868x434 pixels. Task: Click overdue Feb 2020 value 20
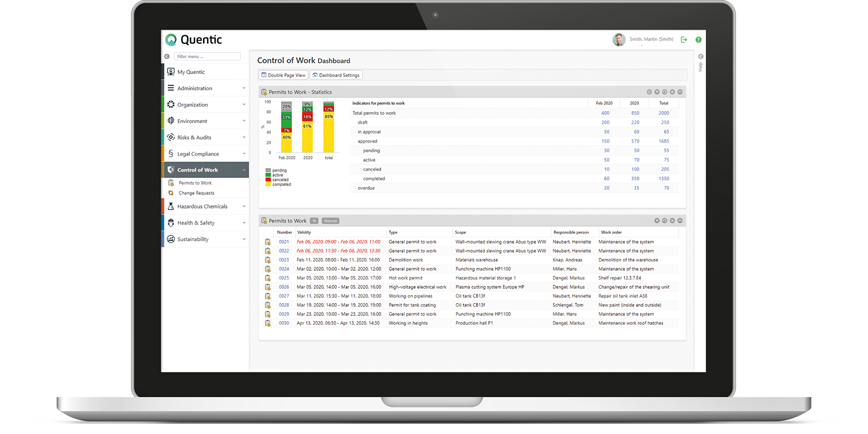[x=607, y=188]
